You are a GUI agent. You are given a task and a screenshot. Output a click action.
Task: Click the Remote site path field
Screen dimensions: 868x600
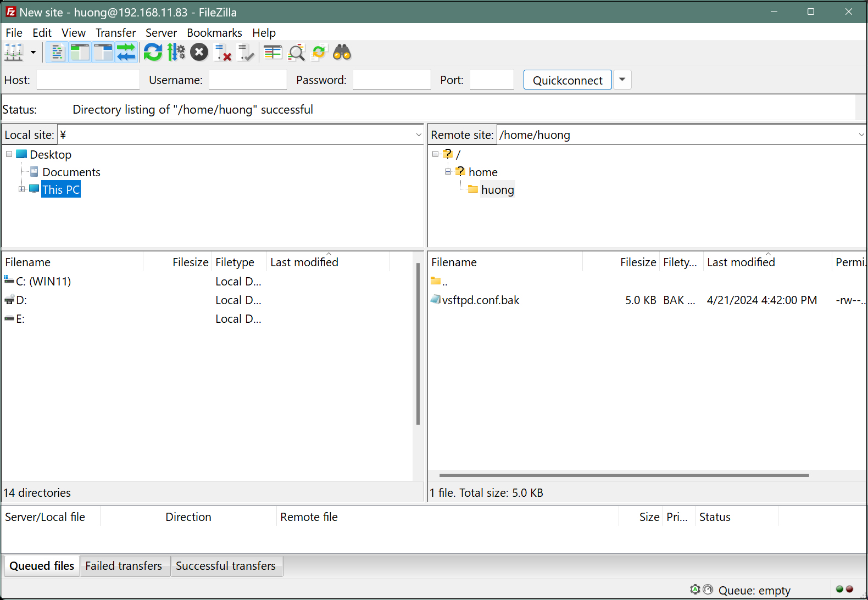point(676,135)
